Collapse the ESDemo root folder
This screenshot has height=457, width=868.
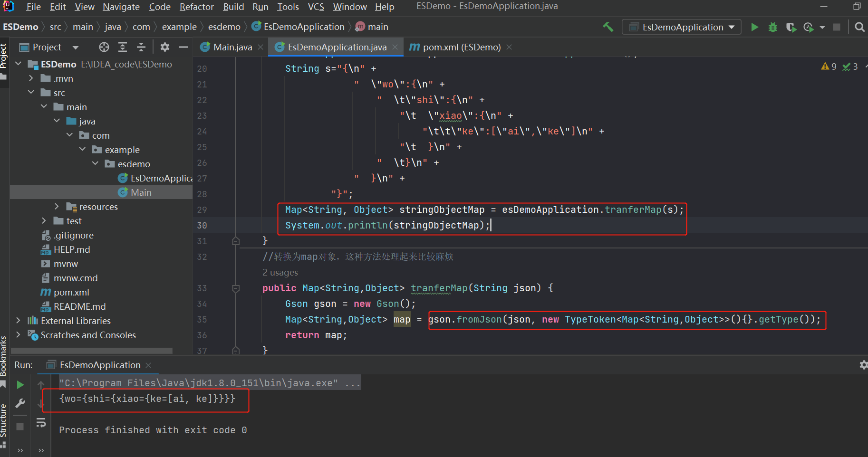pos(18,64)
